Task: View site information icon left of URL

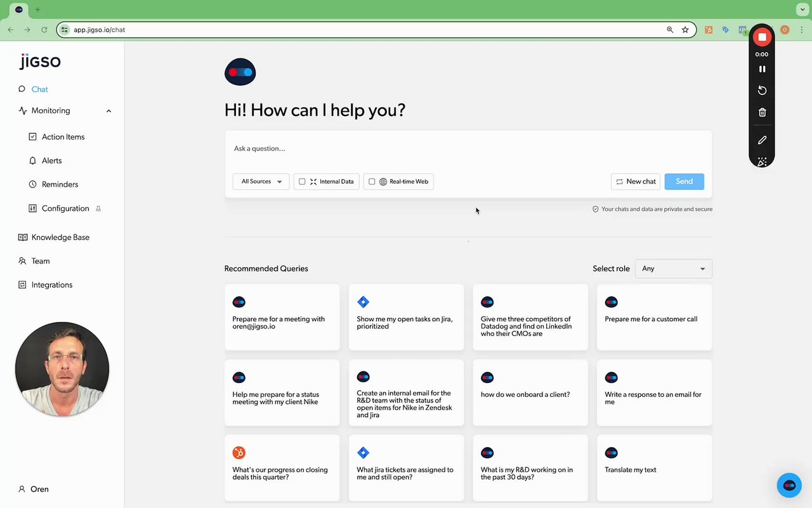Action: click(64, 30)
